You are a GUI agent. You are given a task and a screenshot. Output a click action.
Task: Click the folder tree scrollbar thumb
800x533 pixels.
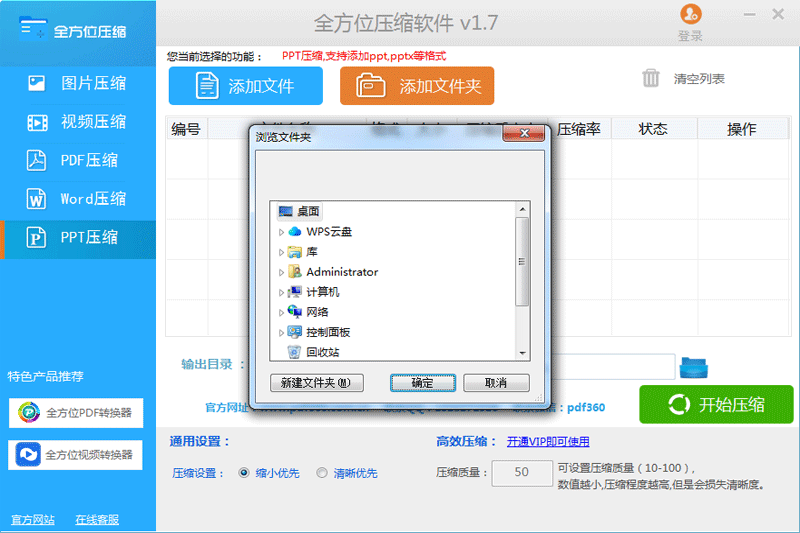(x=522, y=262)
